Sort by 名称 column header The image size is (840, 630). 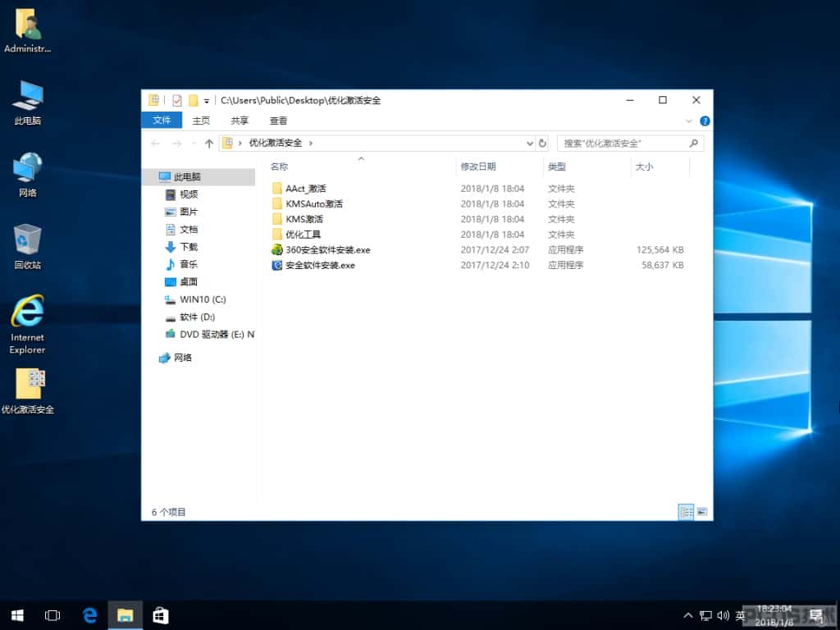(361, 167)
